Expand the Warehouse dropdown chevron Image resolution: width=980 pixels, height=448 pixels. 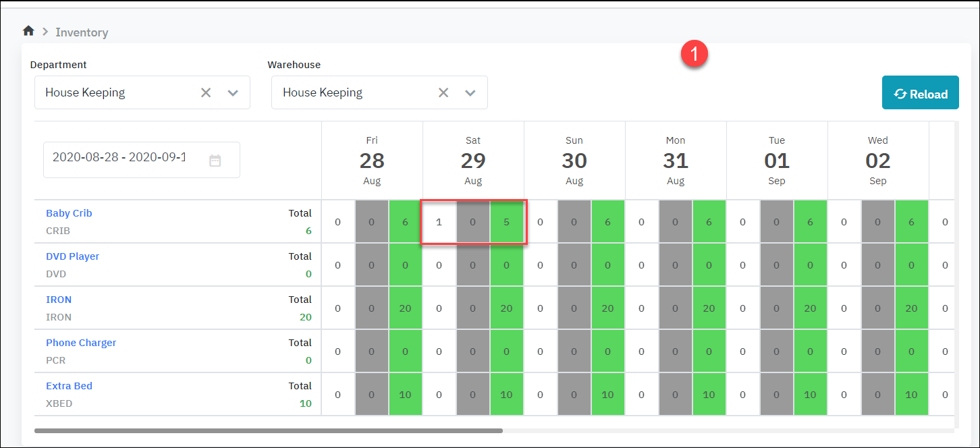(x=470, y=92)
